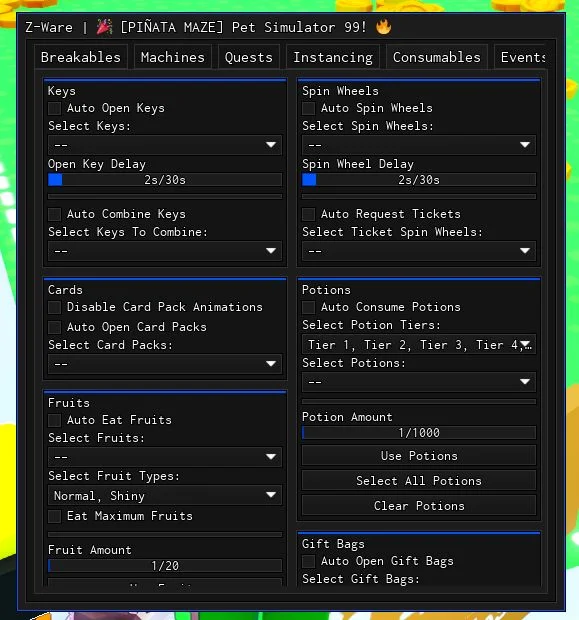
Task: Click Select All Potions button
Action: coord(419,481)
